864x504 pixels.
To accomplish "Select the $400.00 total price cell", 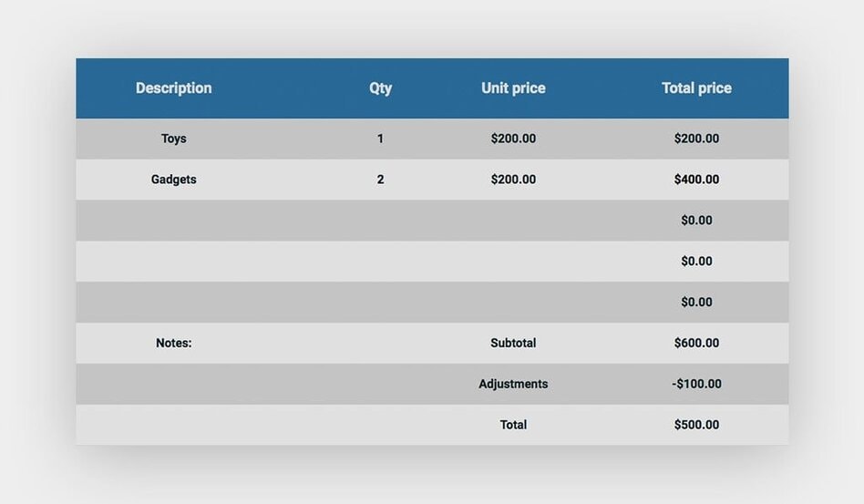I will pos(696,180).
